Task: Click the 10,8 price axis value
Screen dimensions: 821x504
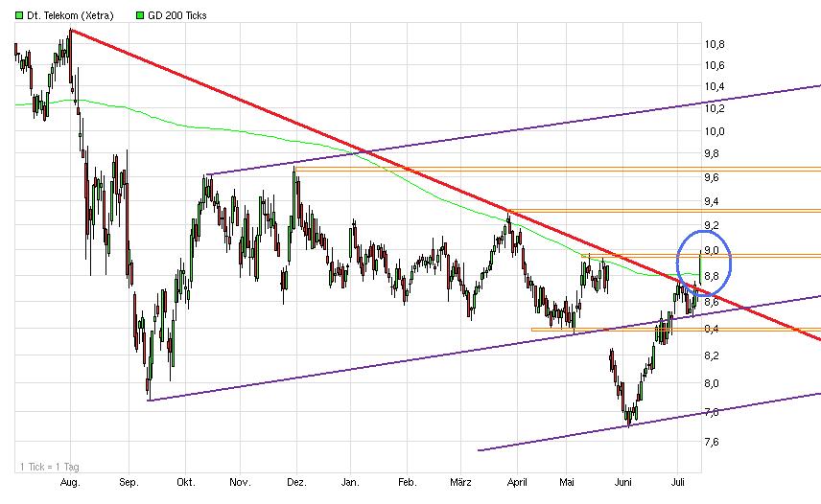Action: click(715, 44)
